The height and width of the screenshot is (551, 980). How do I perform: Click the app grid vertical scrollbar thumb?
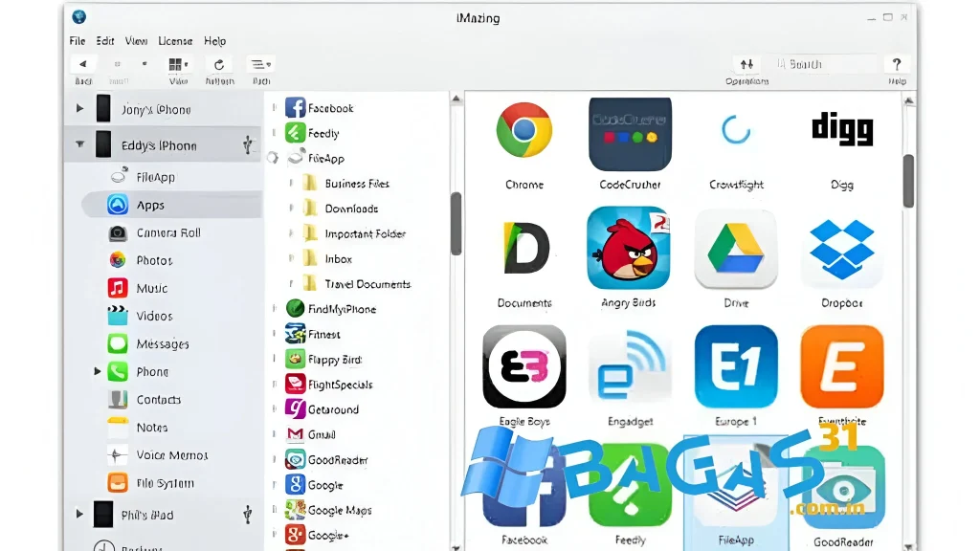click(909, 181)
